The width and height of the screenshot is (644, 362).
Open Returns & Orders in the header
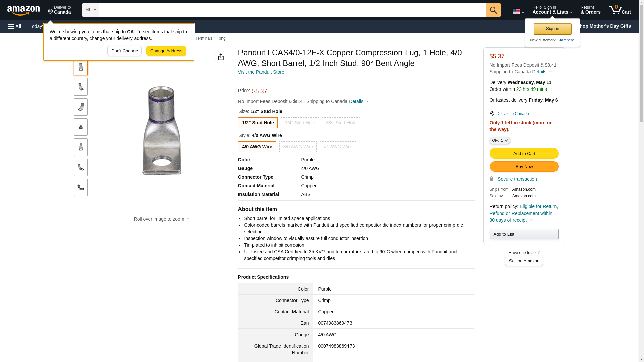[590, 10]
